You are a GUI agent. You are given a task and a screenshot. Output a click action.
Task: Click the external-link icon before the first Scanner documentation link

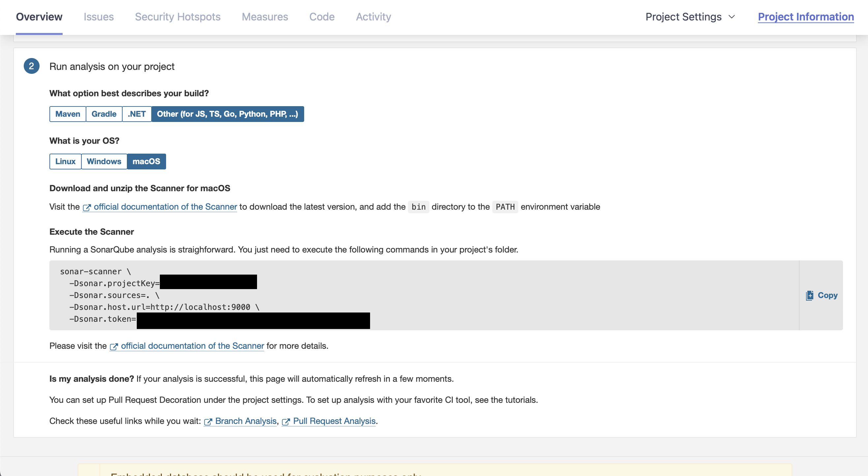click(87, 207)
